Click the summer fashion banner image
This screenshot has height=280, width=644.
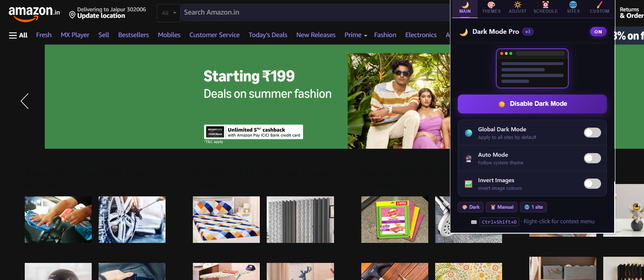pyautogui.click(x=399, y=101)
